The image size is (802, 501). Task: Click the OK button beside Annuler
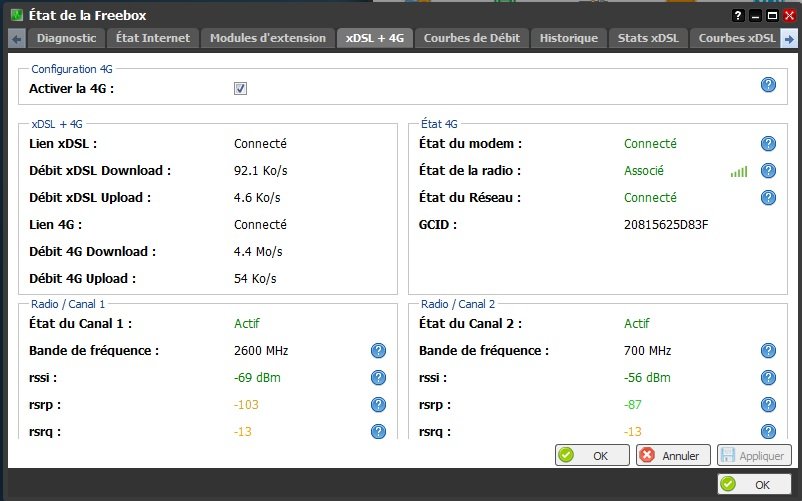click(x=592, y=455)
